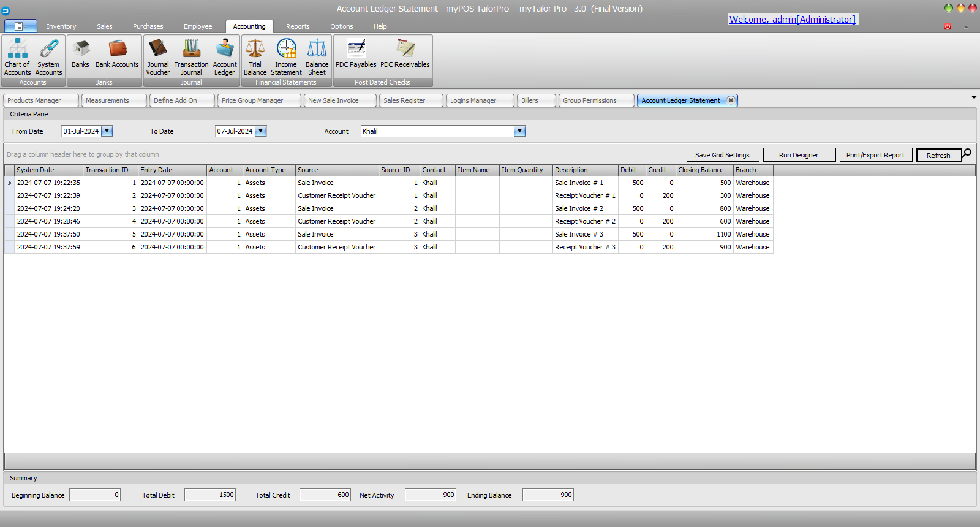980x527 pixels.
Task: Click the Print/Export Report button
Action: (875, 155)
